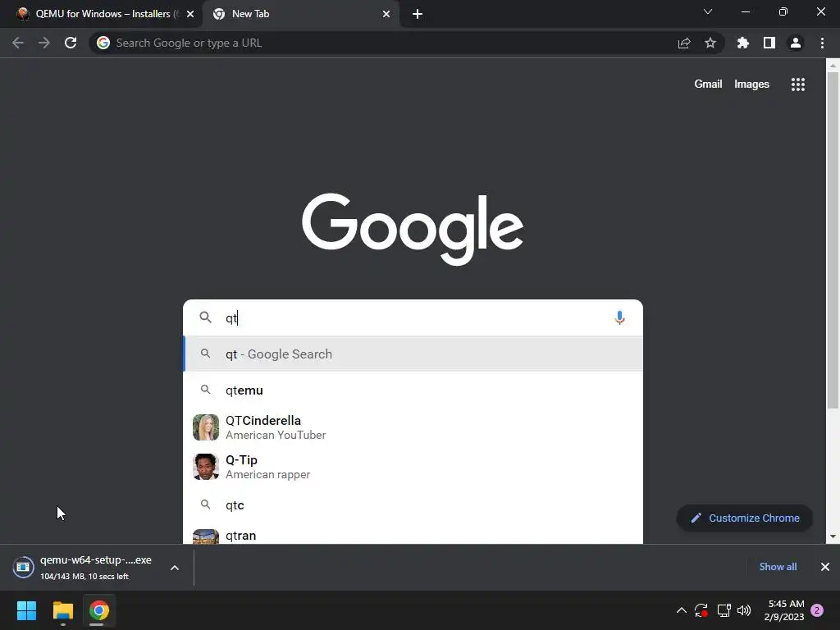The image size is (840, 630).
Task: Open the Google apps grid
Action: 798,84
